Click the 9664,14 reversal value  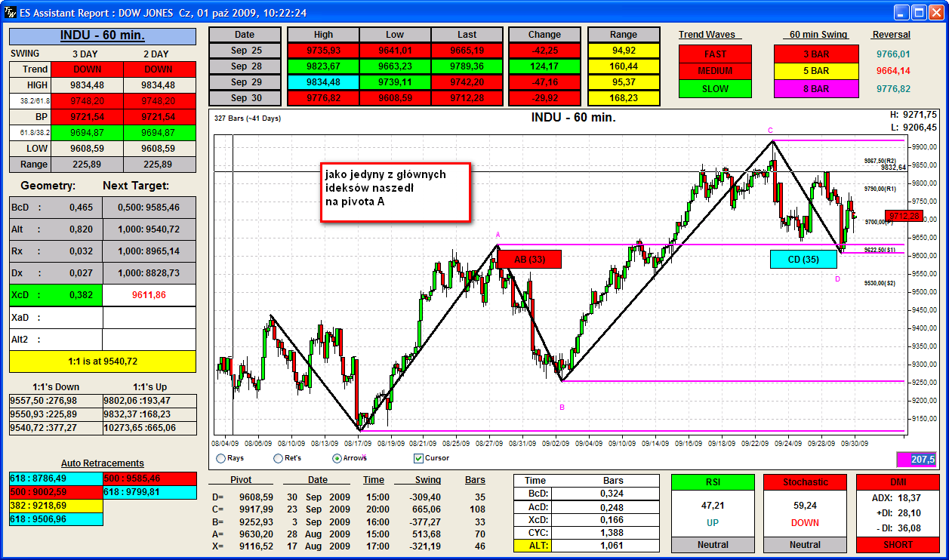(x=893, y=71)
